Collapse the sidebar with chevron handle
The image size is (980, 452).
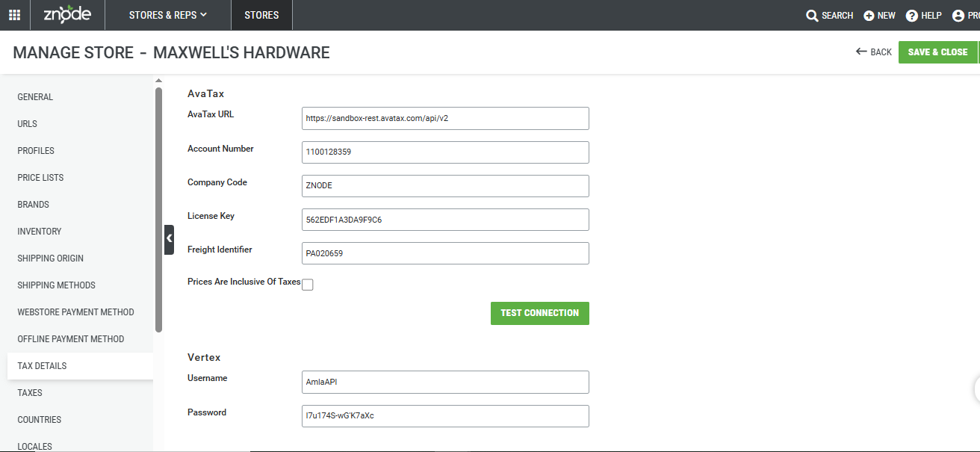pos(169,239)
